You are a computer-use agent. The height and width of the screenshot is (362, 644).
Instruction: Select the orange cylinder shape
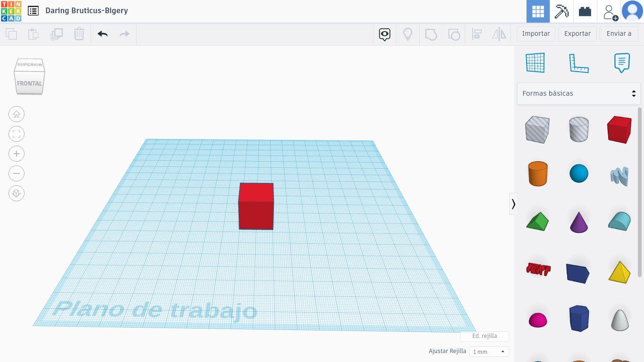click(x=537, y=173)
